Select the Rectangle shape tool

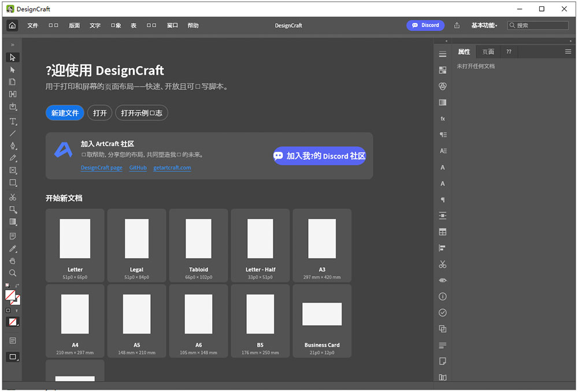pyautogui.click(x=13, y=182)
